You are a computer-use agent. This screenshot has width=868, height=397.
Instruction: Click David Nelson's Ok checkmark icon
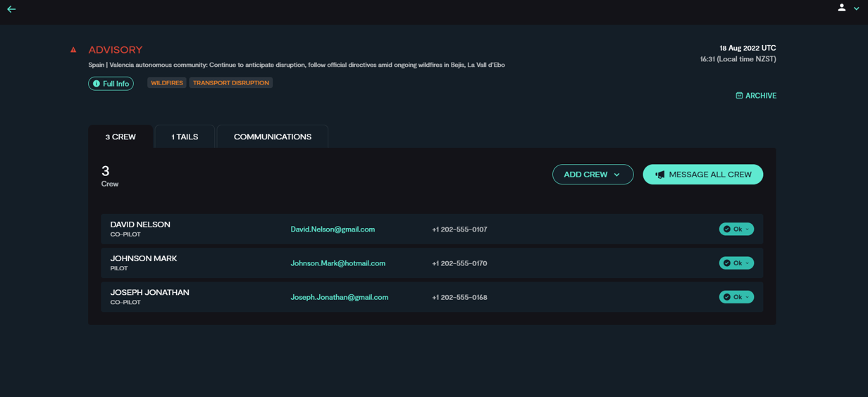727,229
